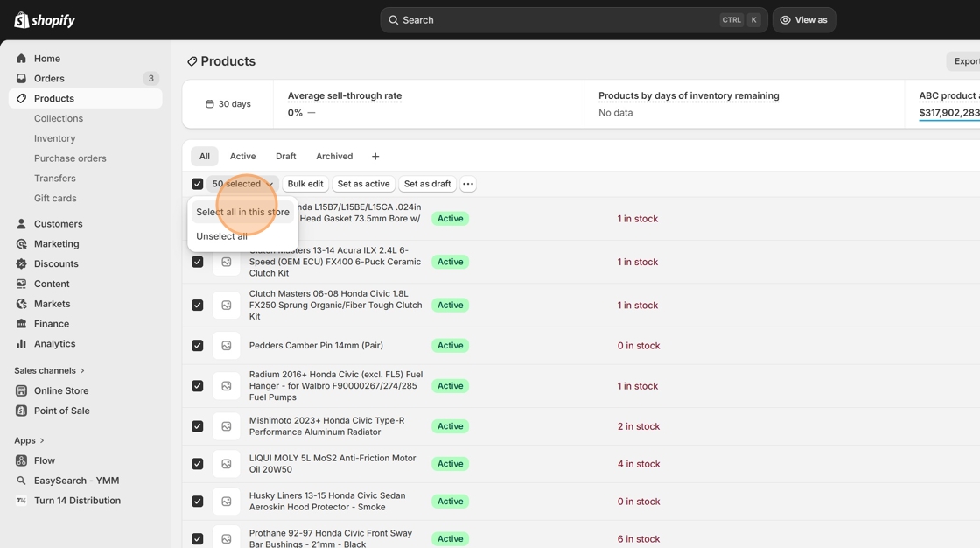Uncheck Prothane Sway Bar Bushings checkbox

198,539
